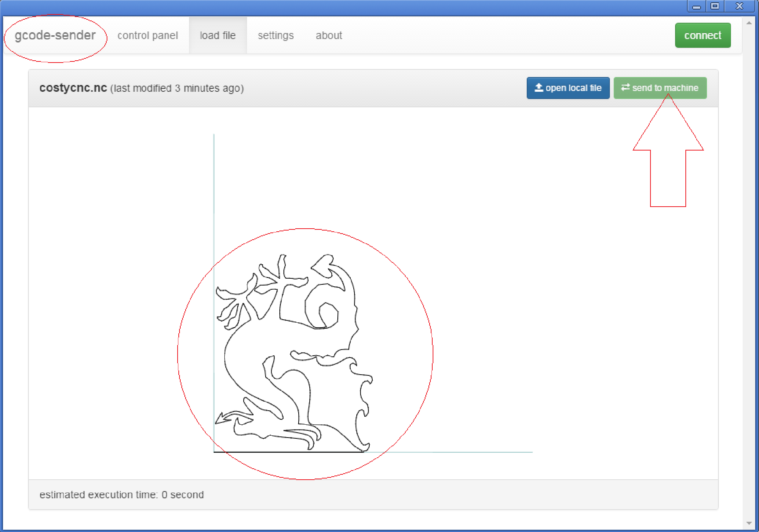Close the application window
Screen dimensions: 759x532
pyautogui.click(x=740, y=6)
